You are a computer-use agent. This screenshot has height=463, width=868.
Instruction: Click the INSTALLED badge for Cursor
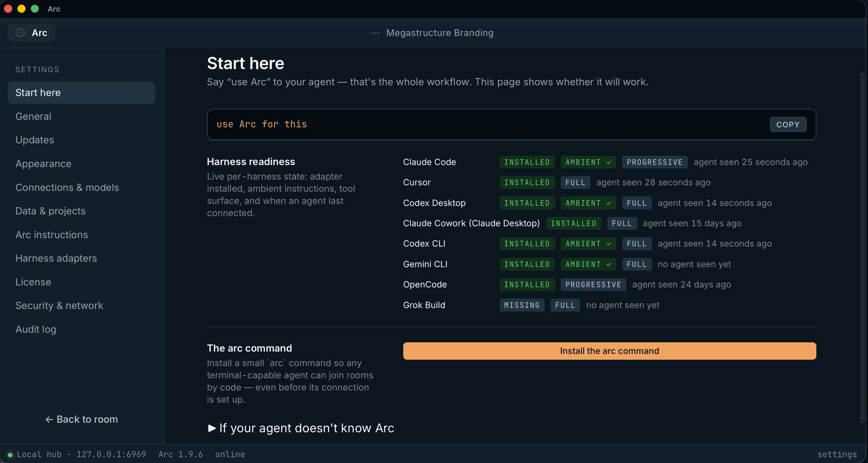(x=527, y=183)
